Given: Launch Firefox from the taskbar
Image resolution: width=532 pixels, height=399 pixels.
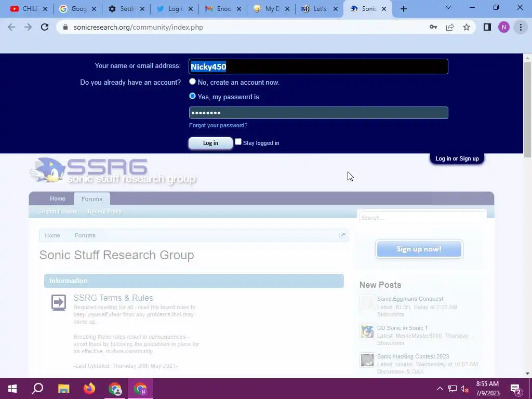Looking at the screenshot, I should tap(89, 389).
